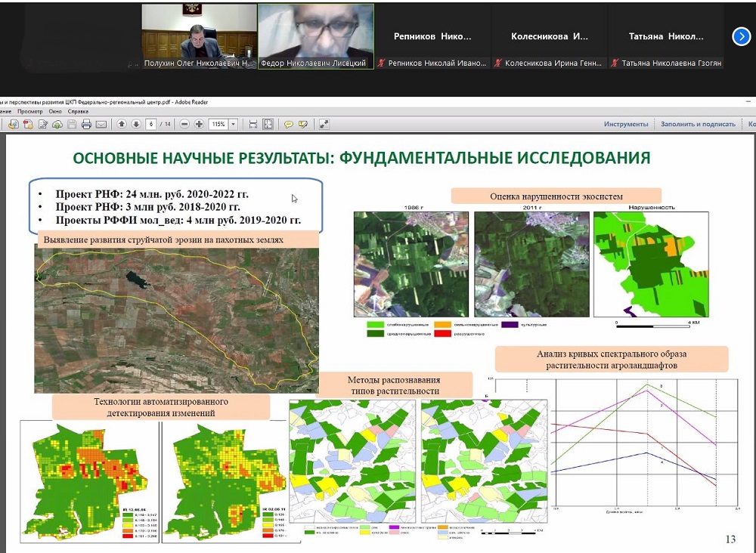Image resolution: width=756 pixels, height=553 pixels.
Task: Select Федор Николаевич Лисецкий video thumbnail
Action: pyautogui.click(x=316, y=36)
